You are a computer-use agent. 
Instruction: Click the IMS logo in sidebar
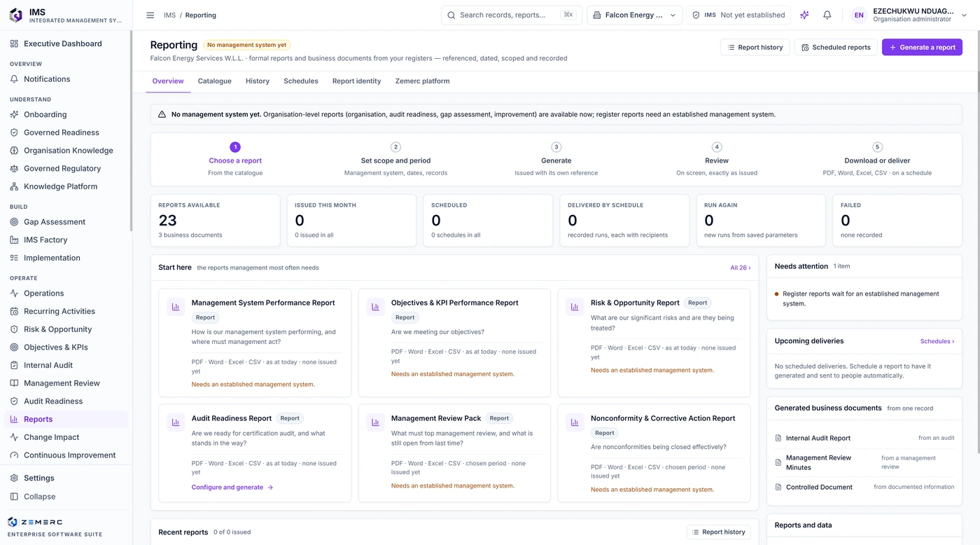click(x=15, y=15)
